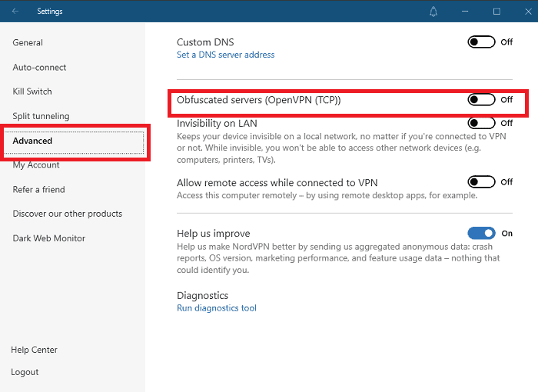The width and height of the screenshot is (538, 392).
Task: Go to General settings section
Action: [28, 43]
